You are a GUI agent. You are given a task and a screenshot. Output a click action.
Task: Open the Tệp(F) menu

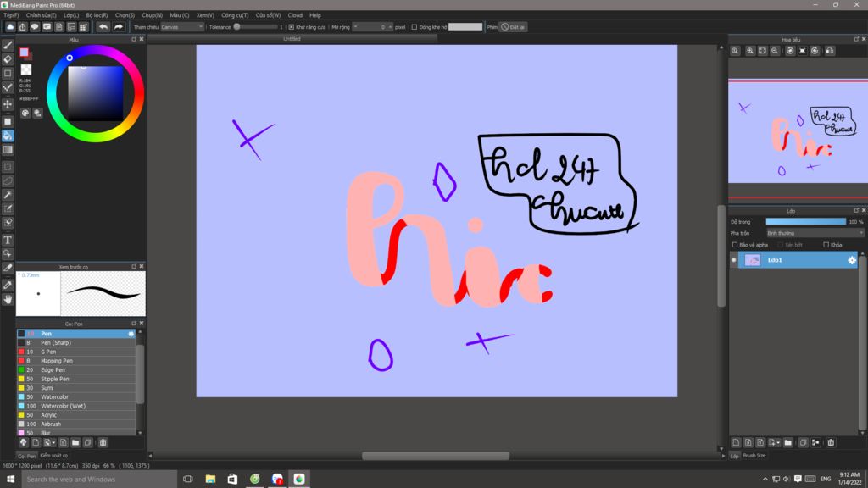pyautogui.click(x=11, y=15)
